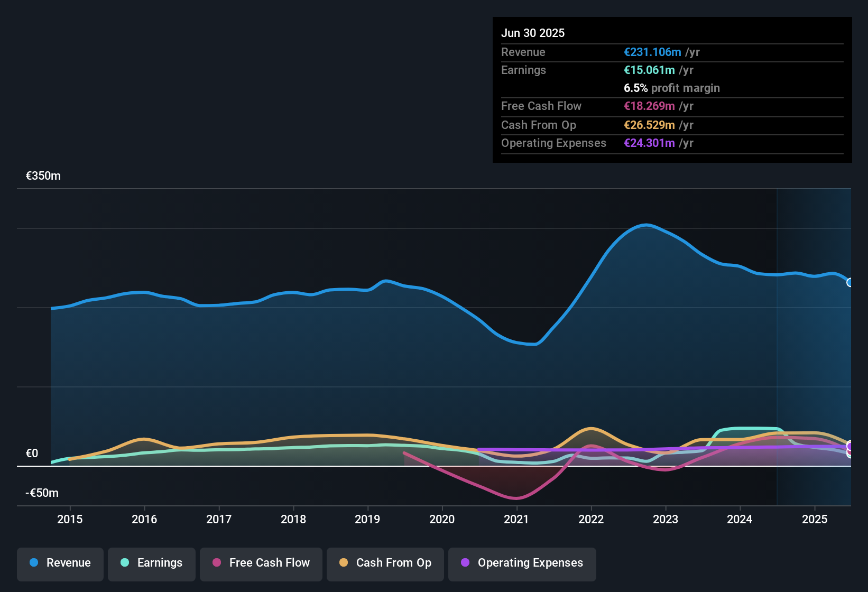Image resolution: width=868 pixels, height=592 pixels.
Task: Click the purple Operating Expenses dot
Action: coord(465,562)
